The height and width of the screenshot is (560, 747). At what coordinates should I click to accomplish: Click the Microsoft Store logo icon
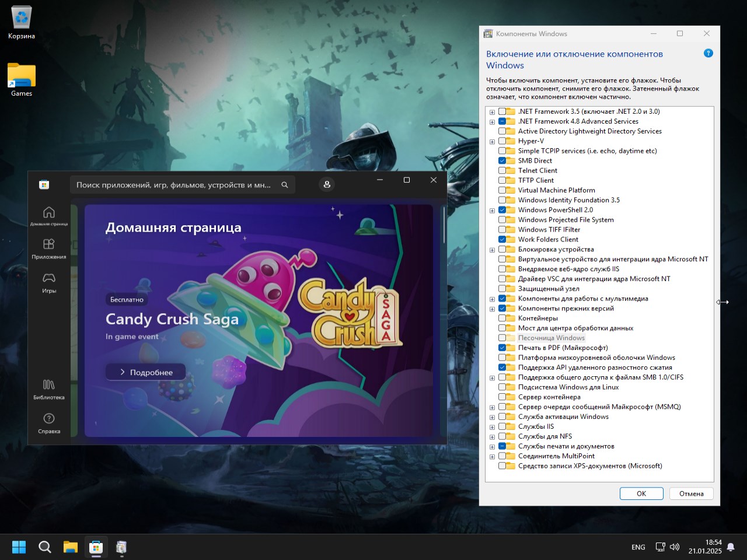click(44, 185)
